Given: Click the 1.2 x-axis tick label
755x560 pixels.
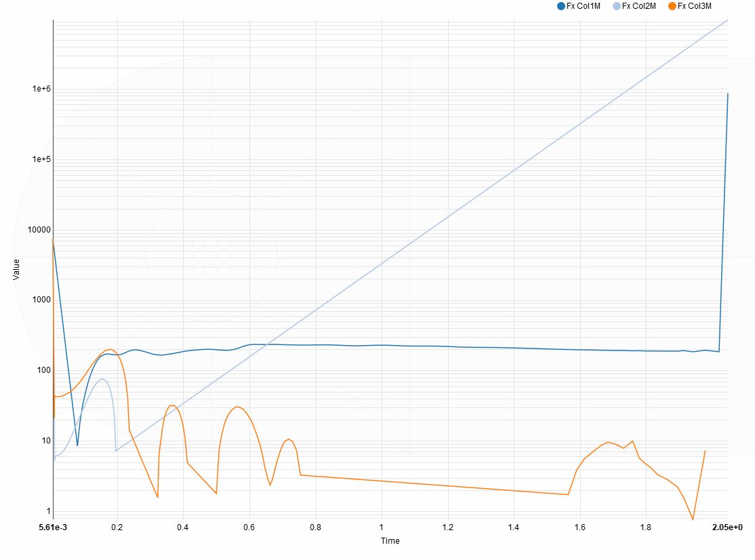Looking at the screenshot, I should tap(448, 527).
